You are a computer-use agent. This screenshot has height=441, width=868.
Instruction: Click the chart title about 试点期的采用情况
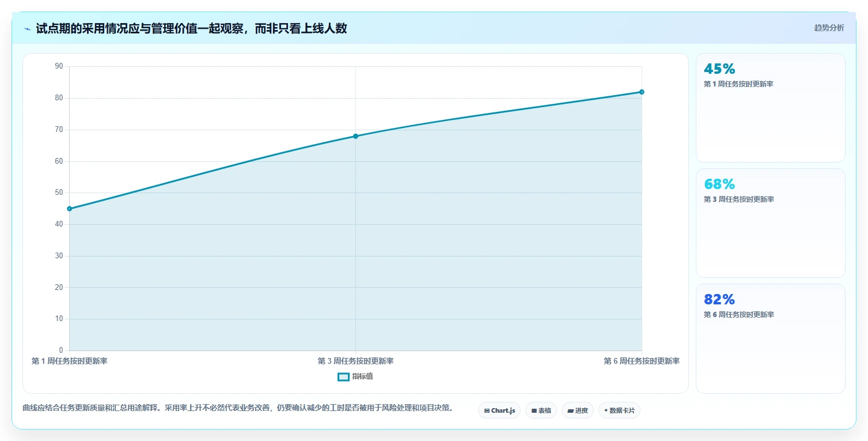coord(191,28)
